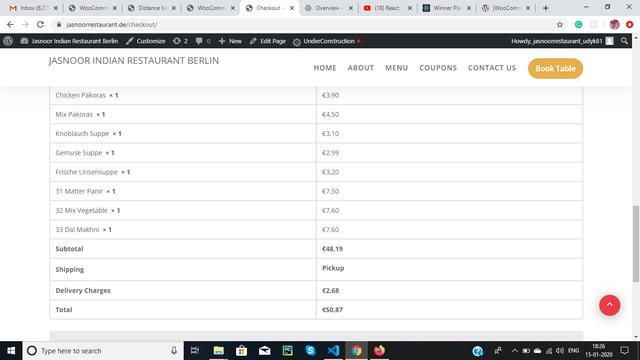
Task: Open File Explorer from the taskbar
Action: 218,351
